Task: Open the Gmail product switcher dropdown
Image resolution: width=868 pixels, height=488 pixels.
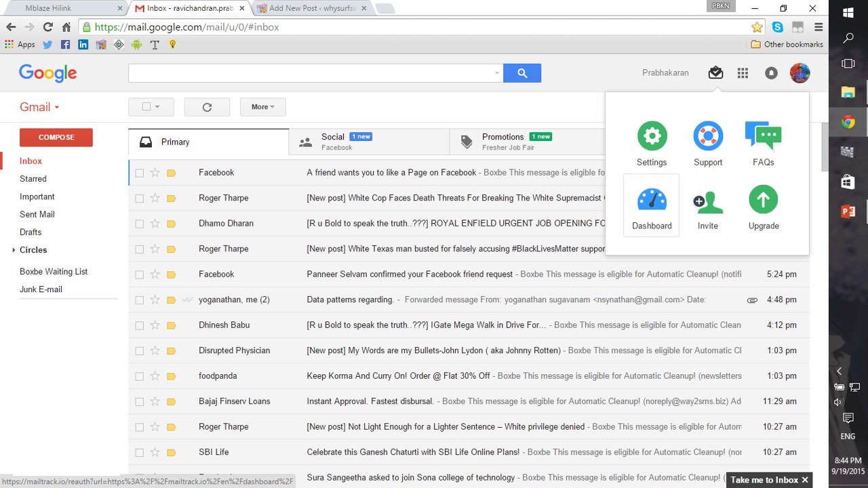Action: 39,107
